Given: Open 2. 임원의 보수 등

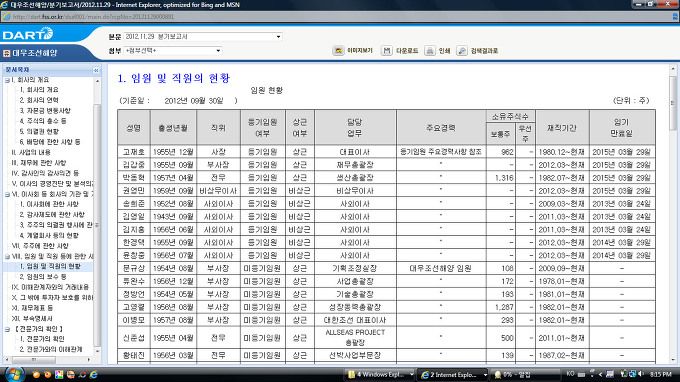Looking at the screenshot, I should 43,277.
